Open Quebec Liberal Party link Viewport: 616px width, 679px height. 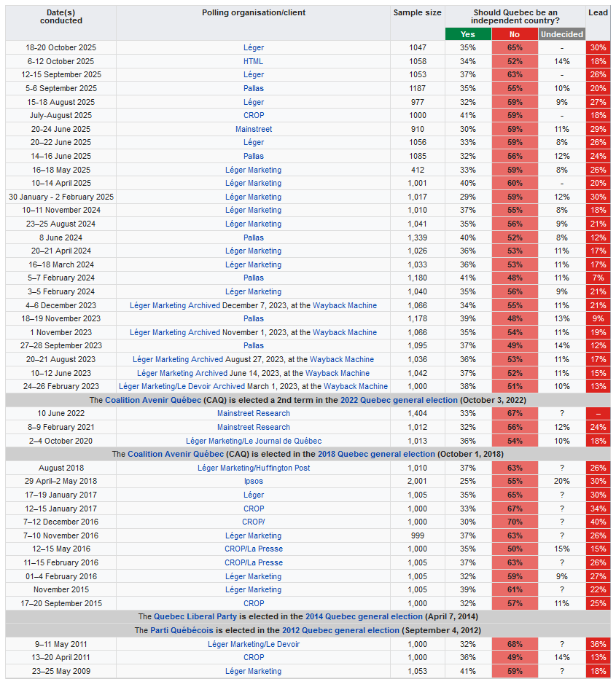(195, 616)
